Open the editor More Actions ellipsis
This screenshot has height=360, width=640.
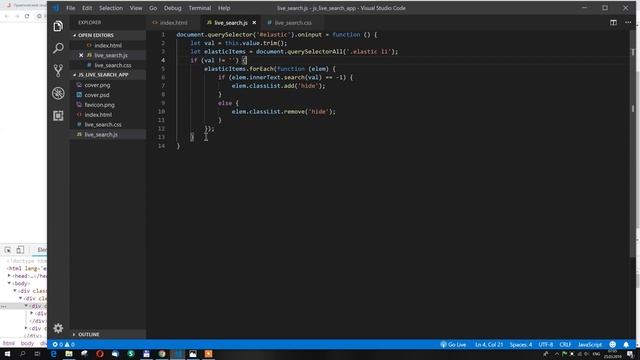628,22
